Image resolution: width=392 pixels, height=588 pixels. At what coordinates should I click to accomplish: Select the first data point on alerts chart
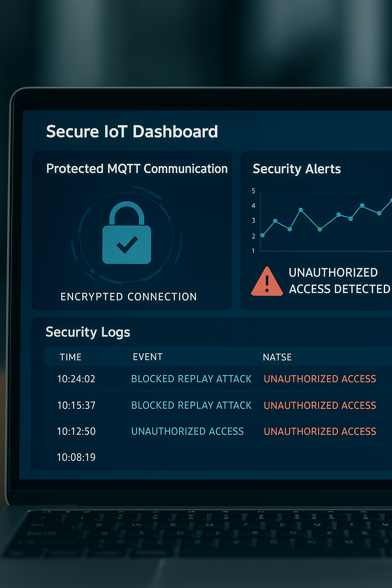(262, 235)
